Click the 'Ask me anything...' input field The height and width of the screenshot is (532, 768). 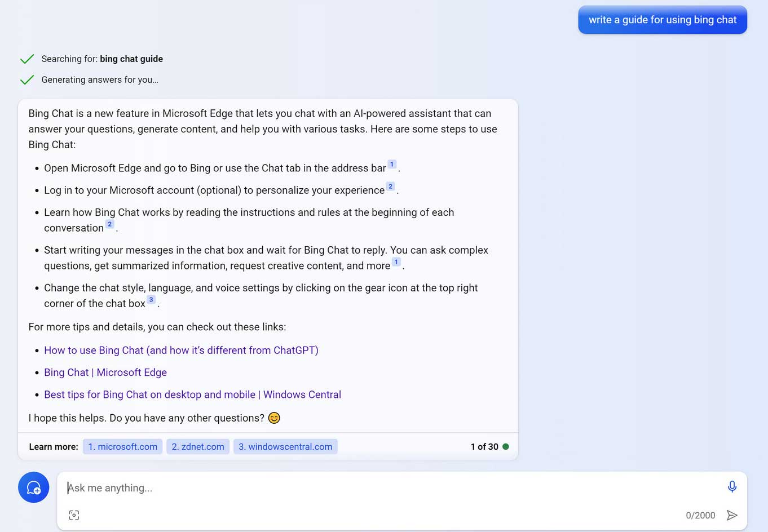point(389,488)
